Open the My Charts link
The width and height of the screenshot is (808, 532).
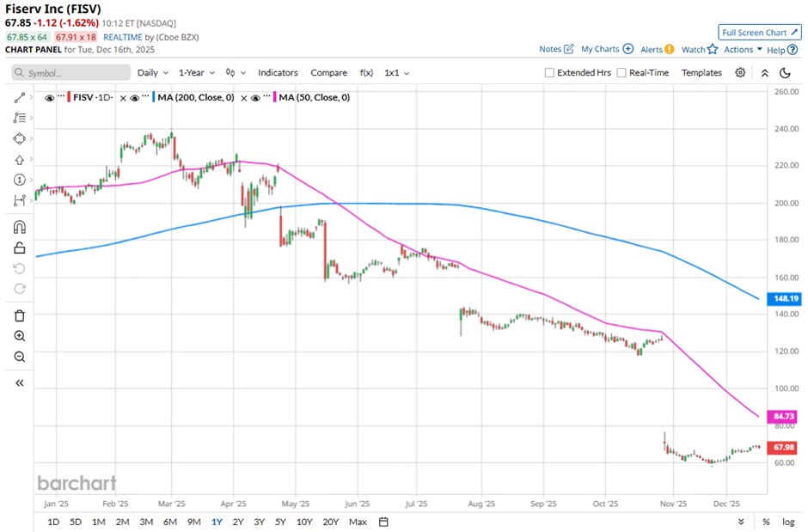point(600,49)
